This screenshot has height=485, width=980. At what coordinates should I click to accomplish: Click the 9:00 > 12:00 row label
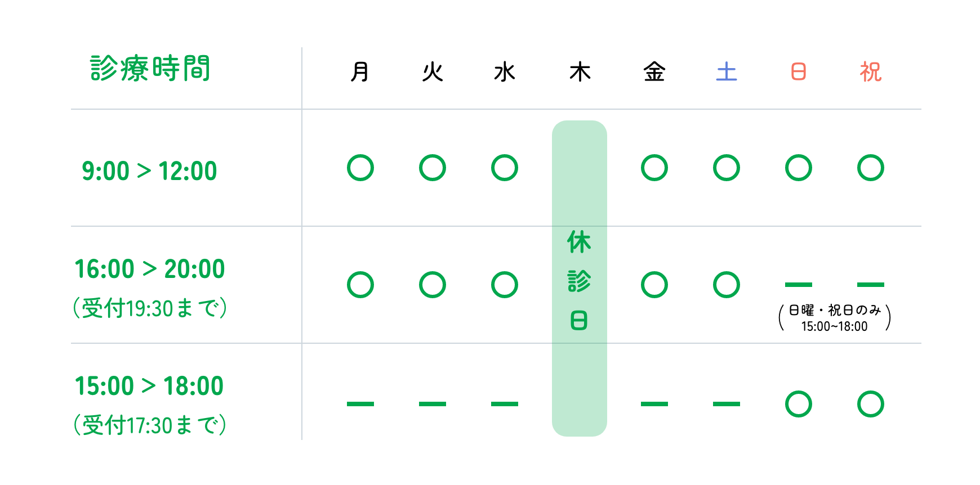(x=149, y=171)
